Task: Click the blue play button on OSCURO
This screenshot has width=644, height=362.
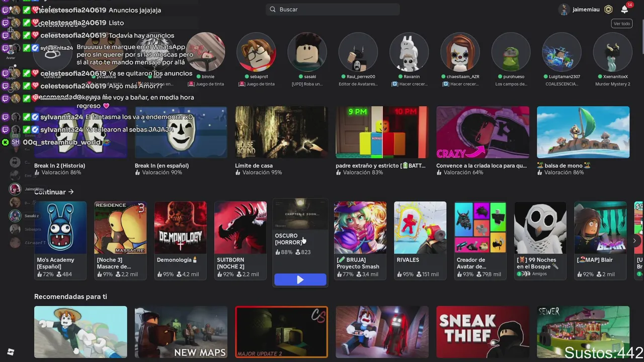Action: [x=300, y=280]
